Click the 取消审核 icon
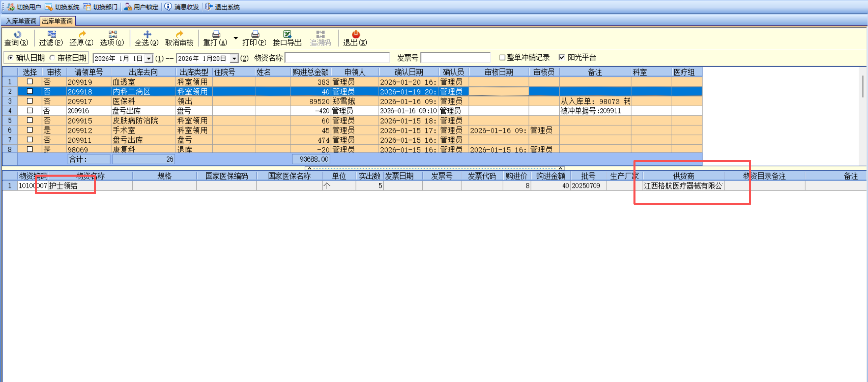The image size is (868, 382). pyautogui.click(x=179, y=34)
